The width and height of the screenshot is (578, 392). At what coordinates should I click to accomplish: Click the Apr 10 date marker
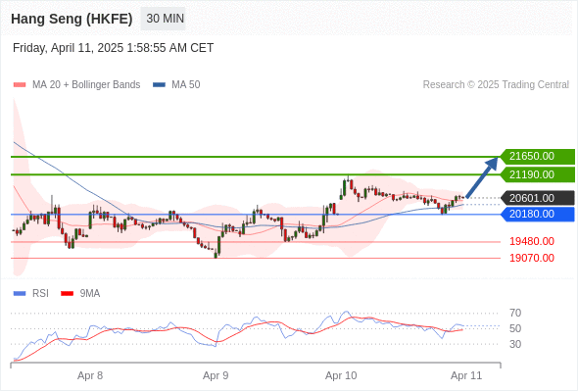click(x=341, y=375)
